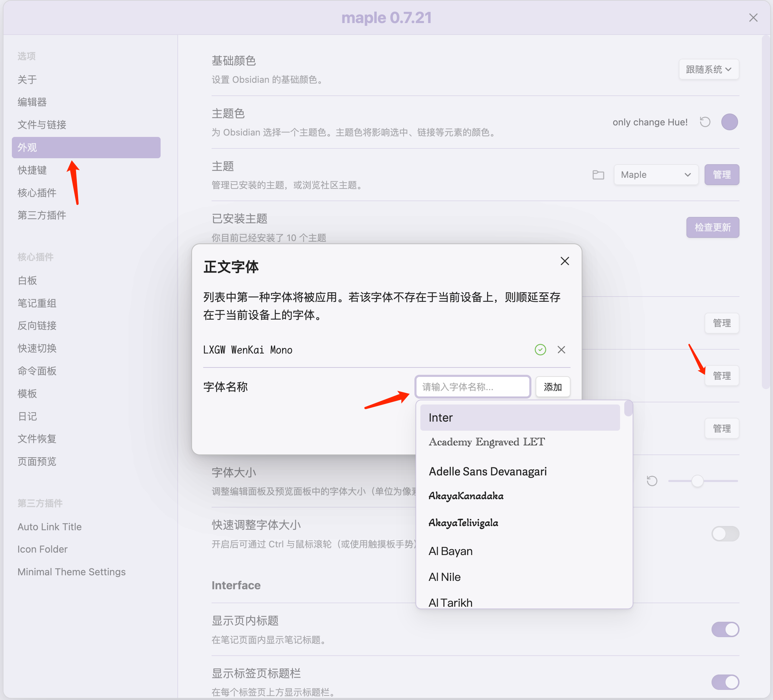Select AkayaKanadaka font
Viewport: 773px width, 700px height.
(x=520, y=496)
